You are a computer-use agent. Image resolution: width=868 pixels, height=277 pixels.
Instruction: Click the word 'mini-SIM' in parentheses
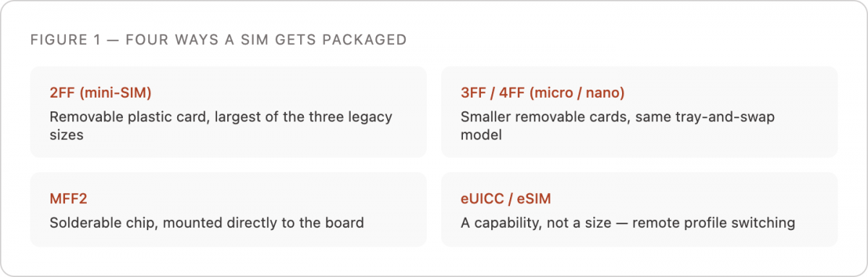coord(116,93)
